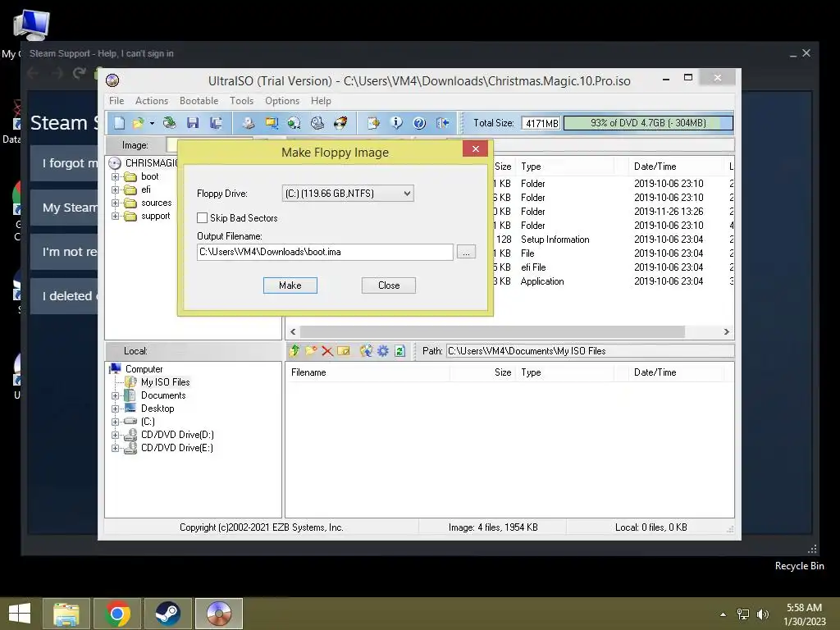Expand the sources folder node

click(x=115, y=203)
